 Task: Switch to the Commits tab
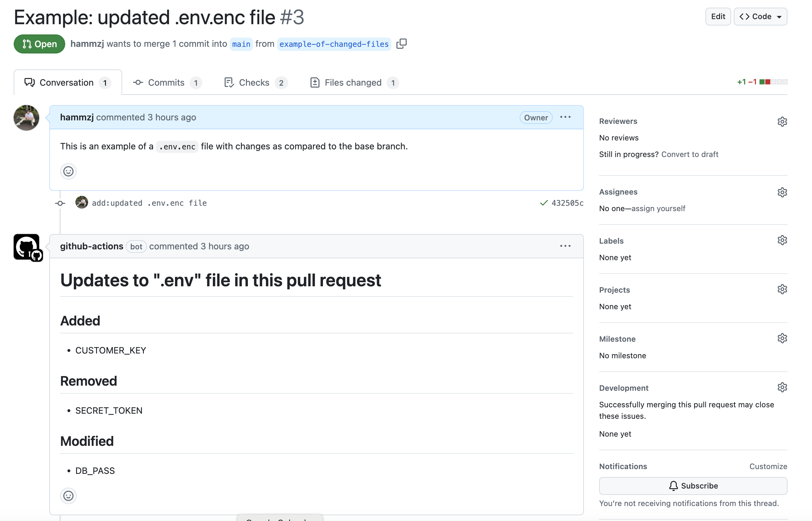click(x=167, y=82)
